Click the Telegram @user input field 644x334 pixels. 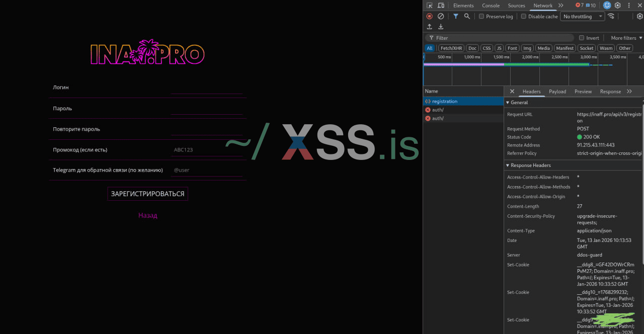point(207,170)
